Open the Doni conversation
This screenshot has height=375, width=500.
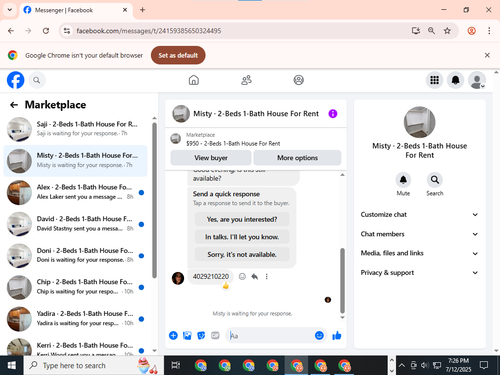[x=76, y=256]
